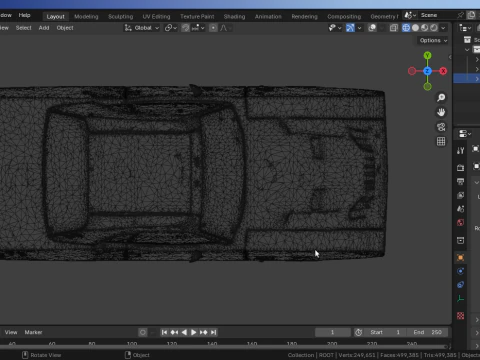Open the Help menu
The height and width of the screenshot is (360, 480).
(x=24, y=15)
